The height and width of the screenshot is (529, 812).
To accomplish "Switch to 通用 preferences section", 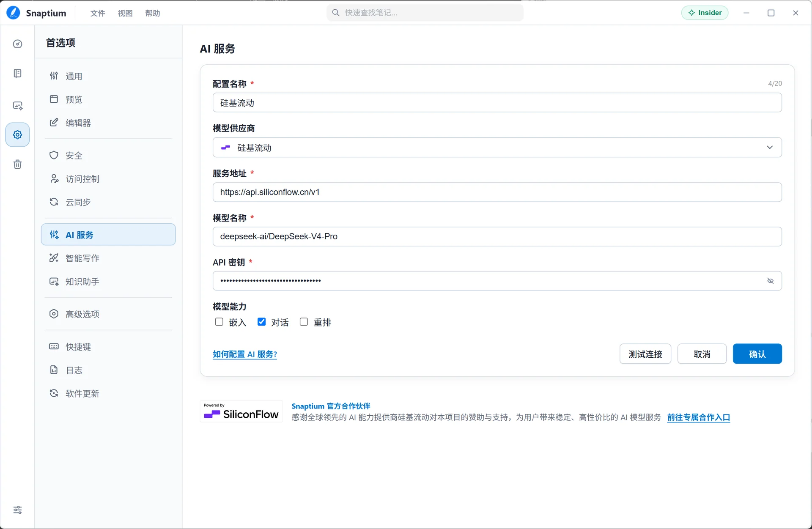I will tap(108, 76).
